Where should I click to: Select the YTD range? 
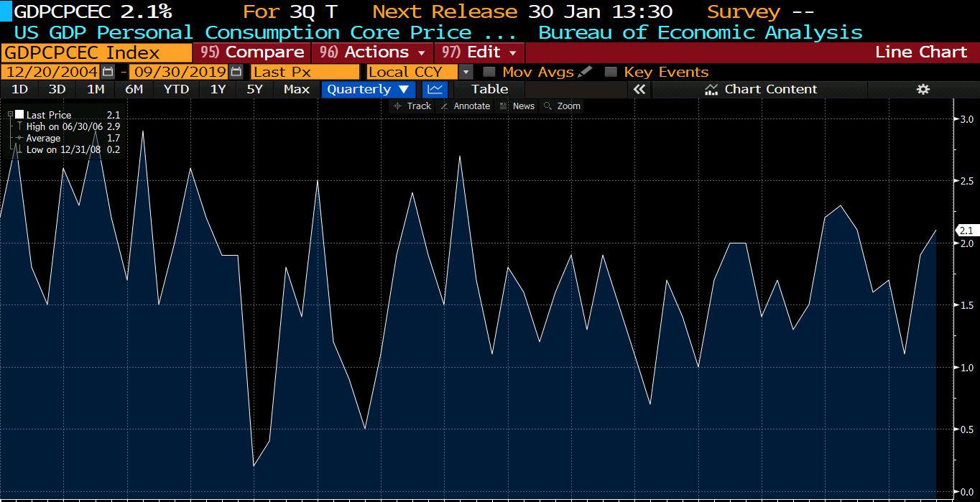click(x=176, y=89)
